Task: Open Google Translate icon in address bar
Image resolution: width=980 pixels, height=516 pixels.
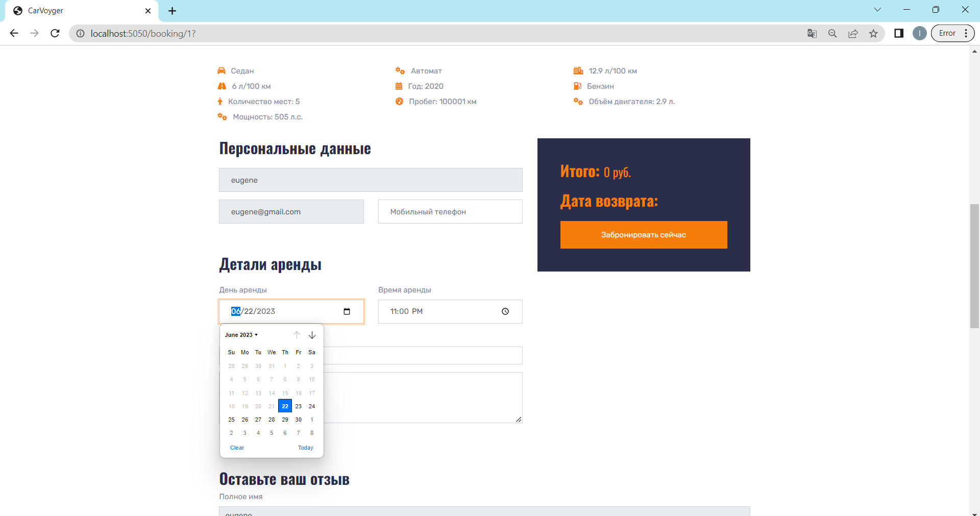Action: tap(812, 33)
